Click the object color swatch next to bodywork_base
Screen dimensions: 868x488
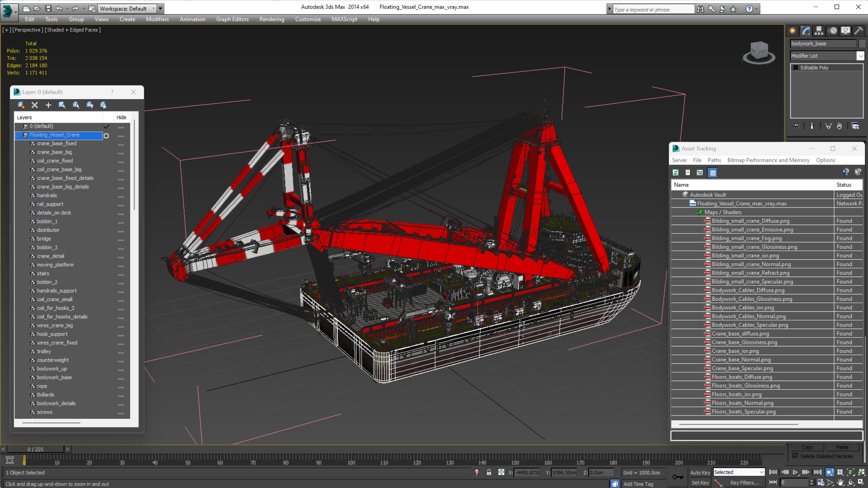tap(862, 43)
